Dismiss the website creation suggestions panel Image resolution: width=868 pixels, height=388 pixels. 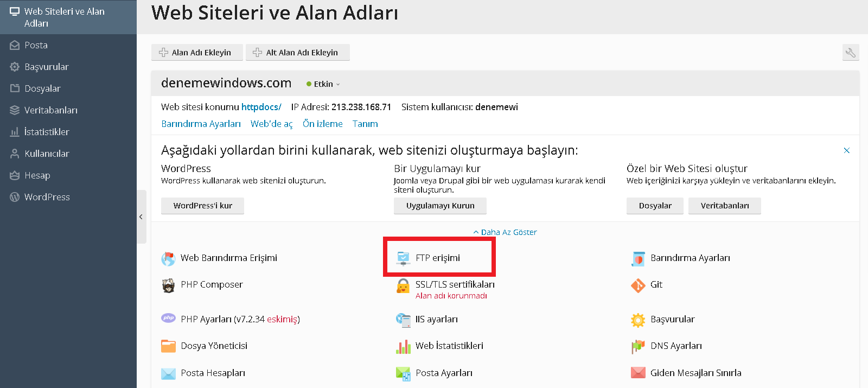[847, 150]
